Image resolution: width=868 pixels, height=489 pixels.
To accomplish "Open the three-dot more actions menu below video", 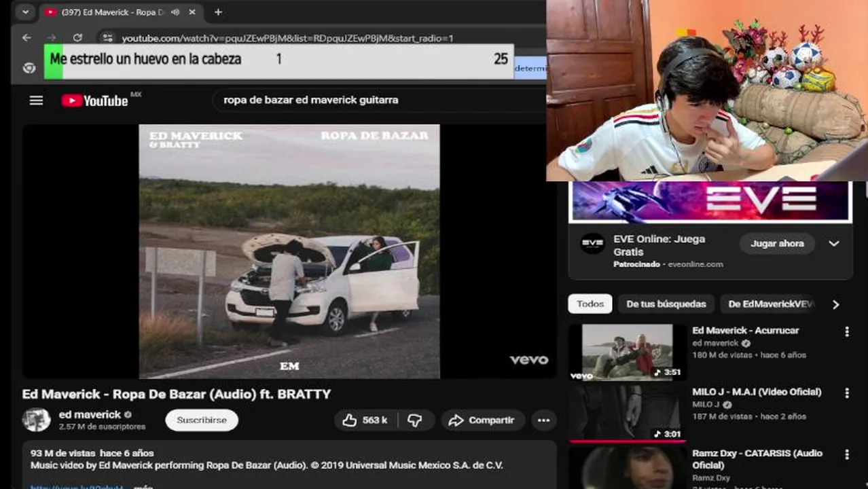I will click(x=543, y=420).
